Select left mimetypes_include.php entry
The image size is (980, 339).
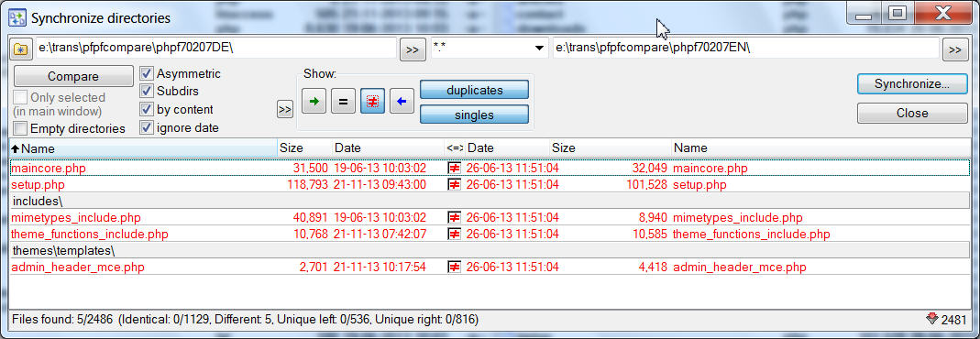pyautogui.click(x=75, y=218)
